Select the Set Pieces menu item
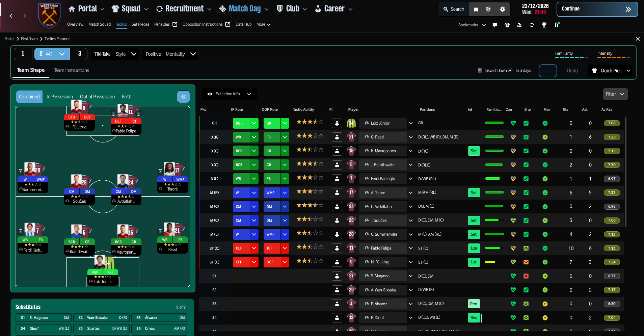644x336 pixels. pyautogui.click(x=140, y=24)
